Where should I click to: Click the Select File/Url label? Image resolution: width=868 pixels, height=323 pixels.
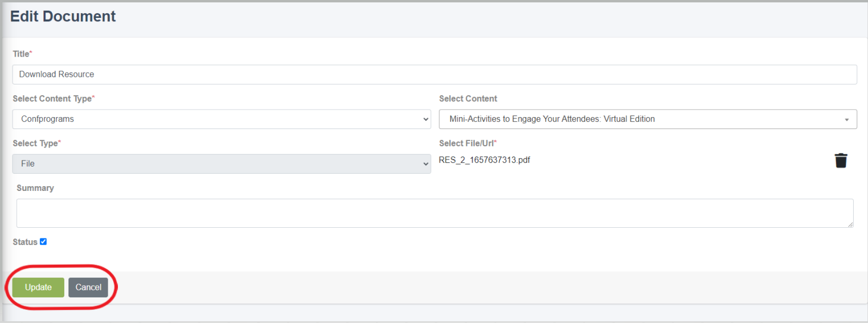click(468, 143)
